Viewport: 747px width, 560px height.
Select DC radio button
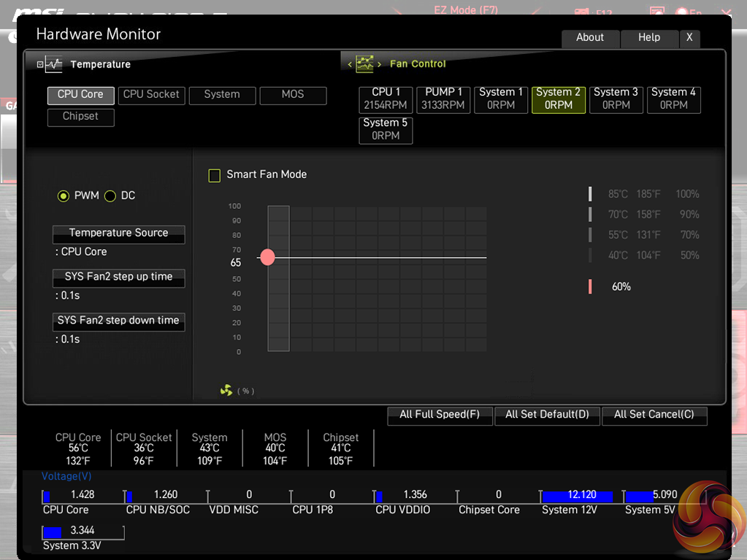tap(110, 196)
